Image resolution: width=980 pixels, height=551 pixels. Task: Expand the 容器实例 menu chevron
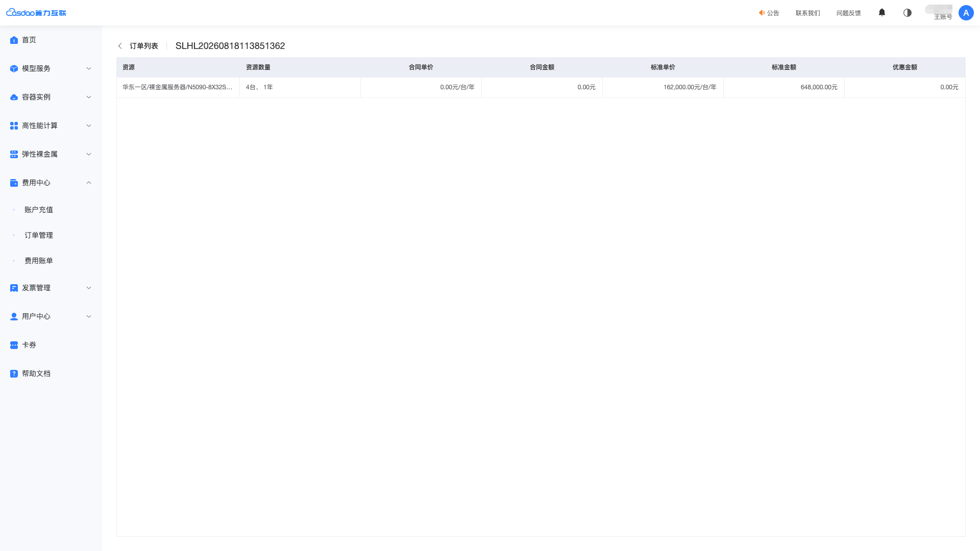[89, 97]
